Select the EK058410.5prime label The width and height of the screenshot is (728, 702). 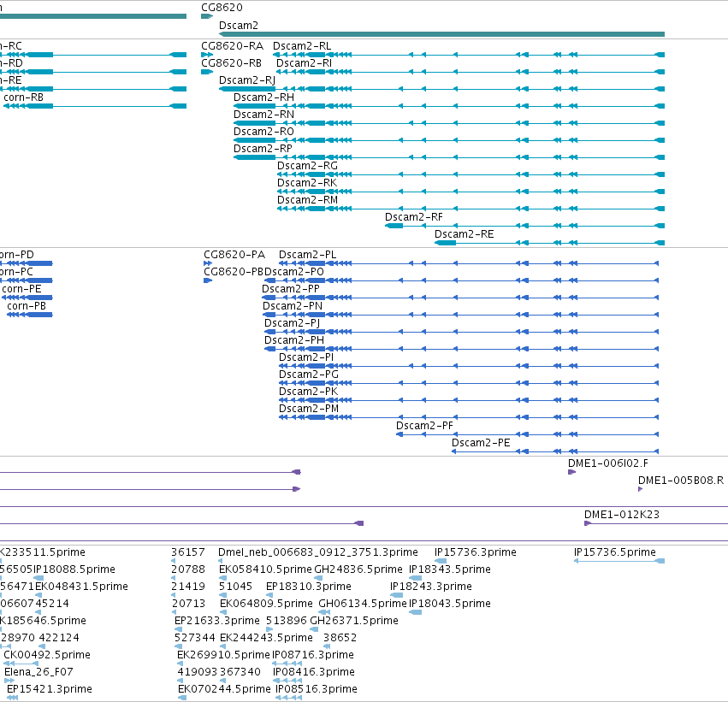coord(265,569)
